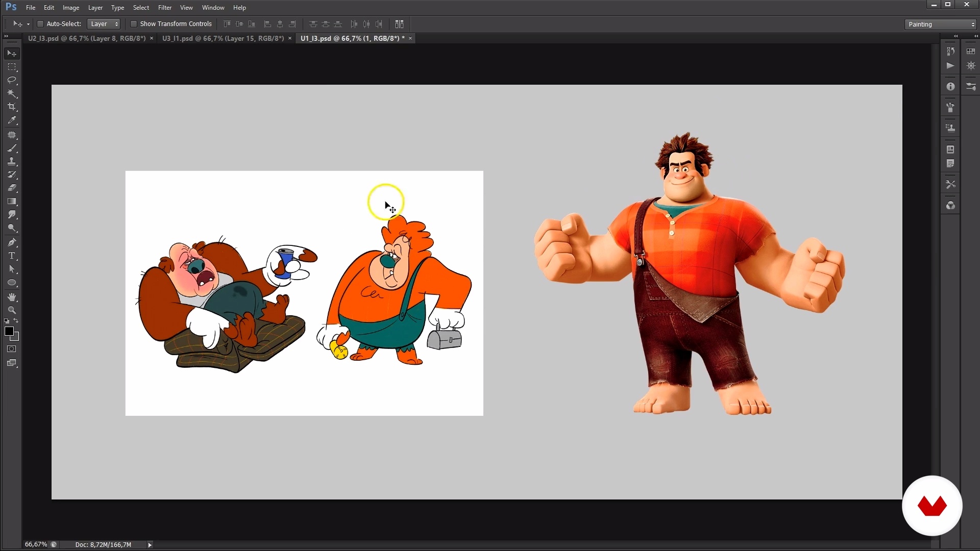Open the Channels panel icon
The width and height of the screenshot is (980, 551).
pyautogui.click(x=950, y=206)
